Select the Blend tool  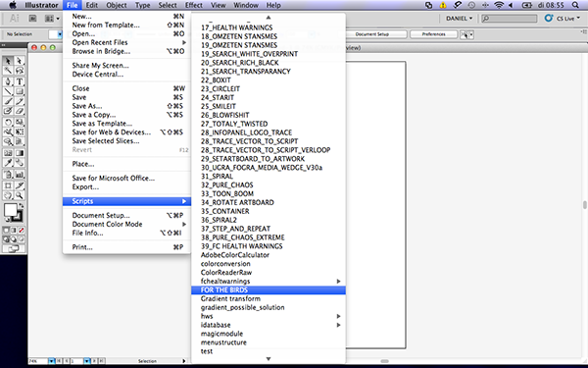click(20, 163)
